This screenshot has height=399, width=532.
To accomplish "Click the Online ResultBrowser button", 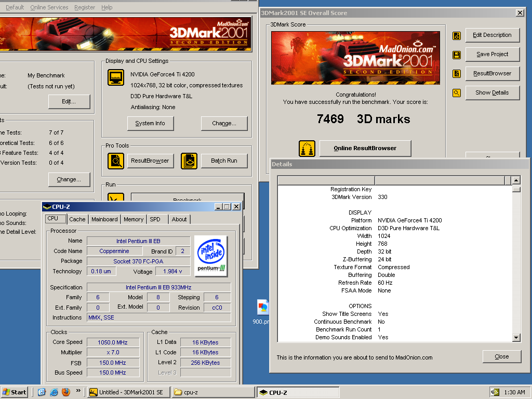I will (x=365, y=148).
